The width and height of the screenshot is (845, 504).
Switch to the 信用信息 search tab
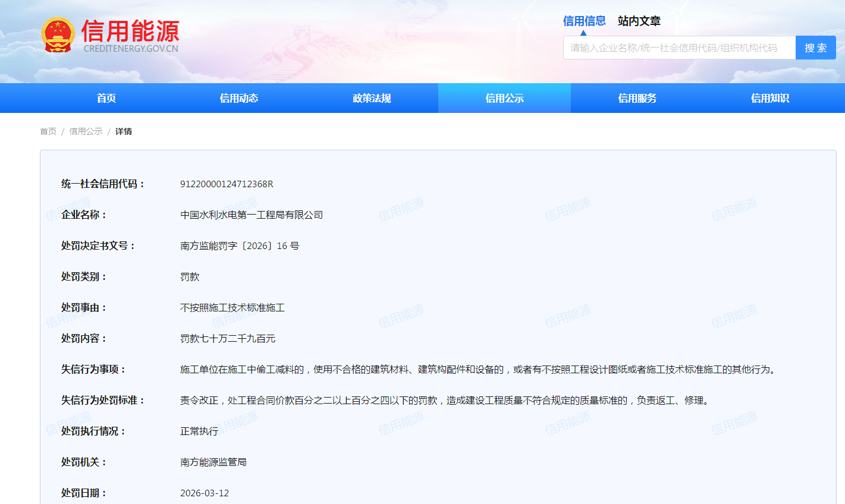584,21
